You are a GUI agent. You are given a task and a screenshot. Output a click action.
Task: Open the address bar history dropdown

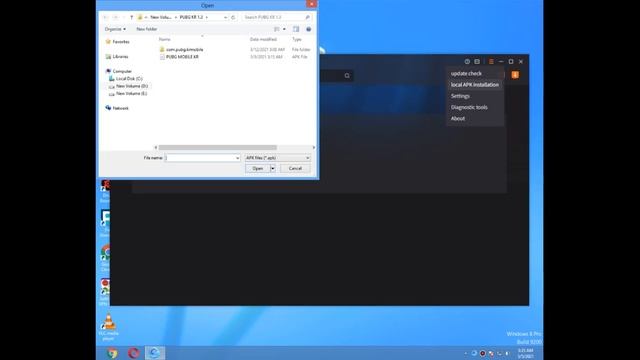pos(225,17)
